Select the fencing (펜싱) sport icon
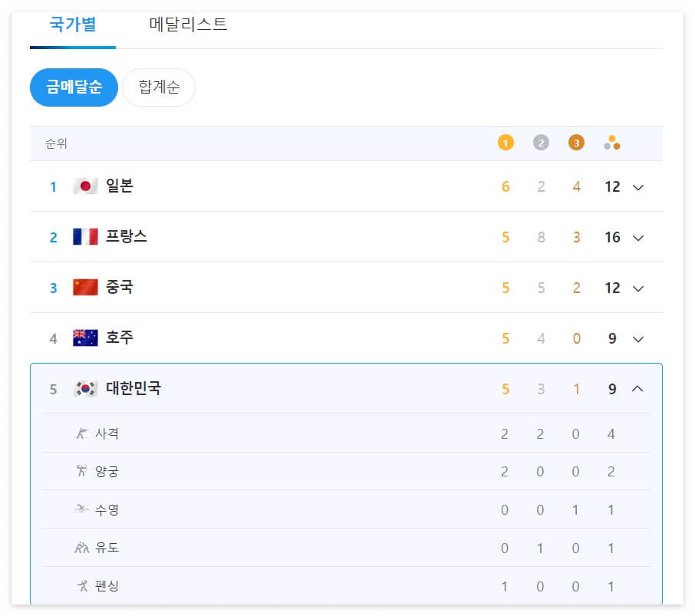The image size is (695, 616). point(81,585)
